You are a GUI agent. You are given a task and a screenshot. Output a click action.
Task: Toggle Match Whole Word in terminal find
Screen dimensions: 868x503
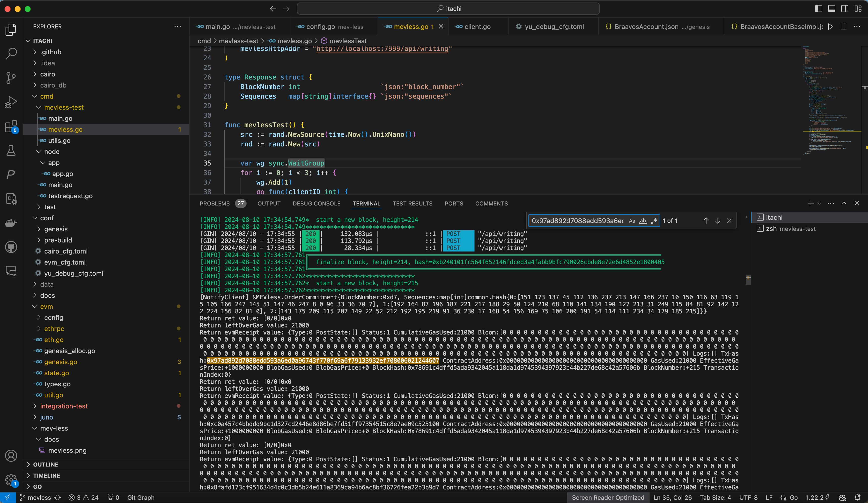pyautogui.click(x=643, y=221)
